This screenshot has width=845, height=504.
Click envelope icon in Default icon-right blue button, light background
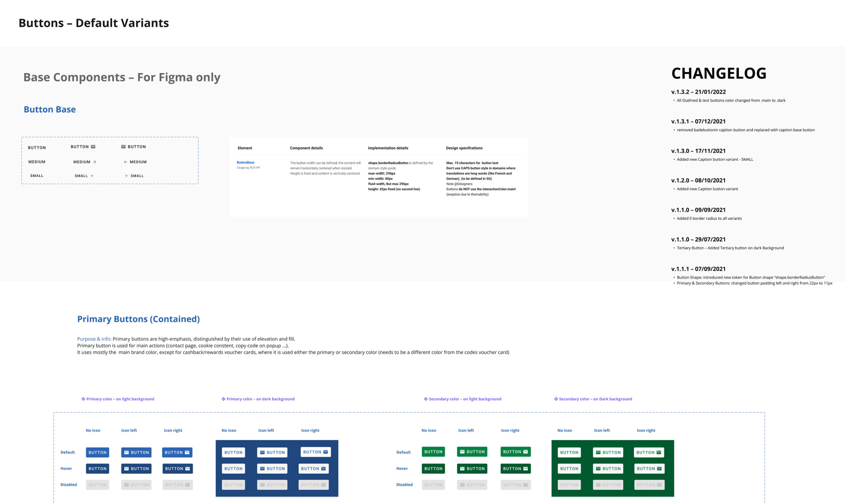point(187,453)
